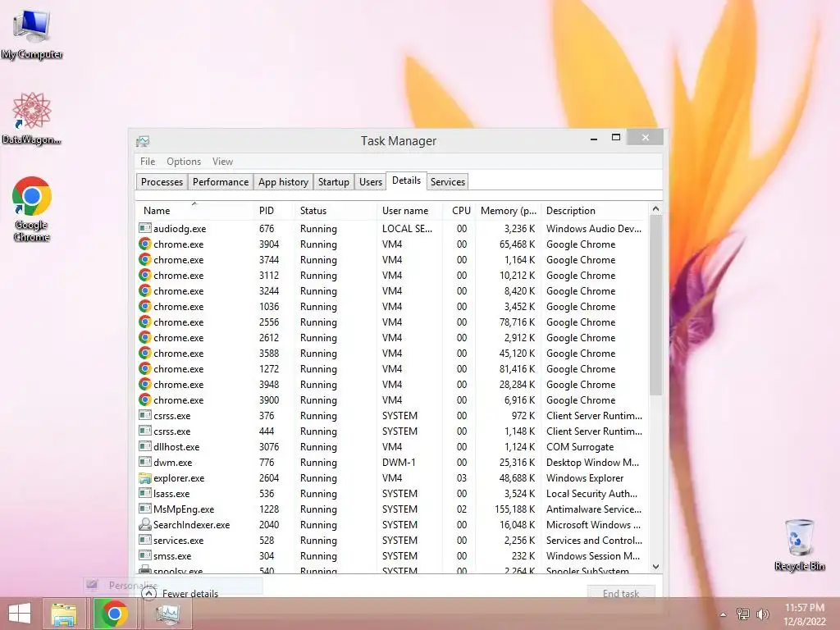Select the chrome.exe icon with PID 3904
The height and width of the screenshot is (630, 840).
click(x=144, y=244)
